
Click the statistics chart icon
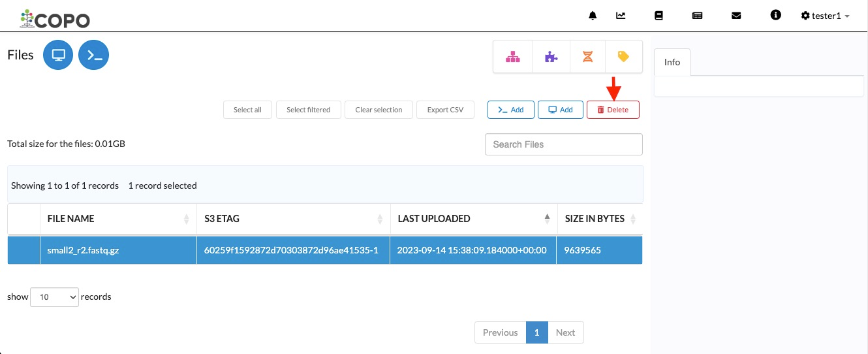621,16
